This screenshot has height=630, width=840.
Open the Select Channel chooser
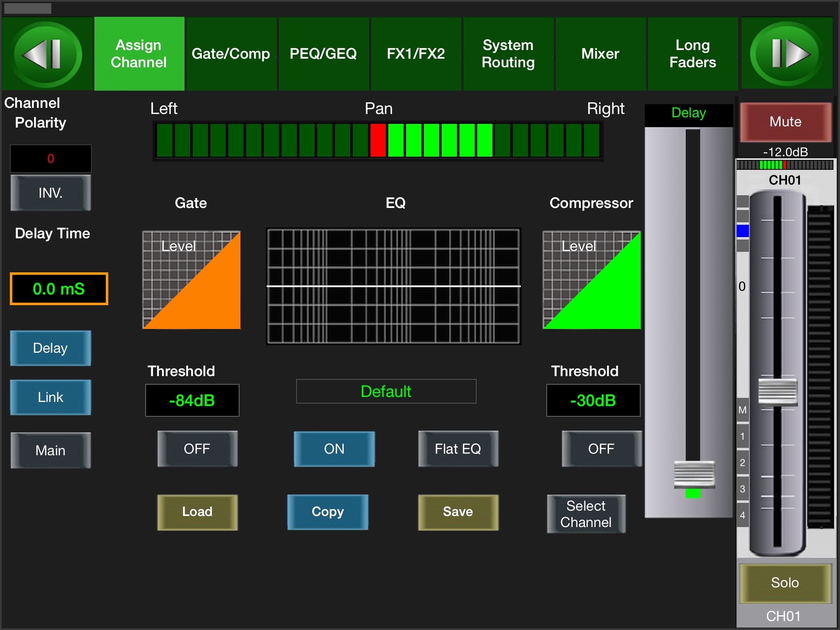tap(586, 514)
